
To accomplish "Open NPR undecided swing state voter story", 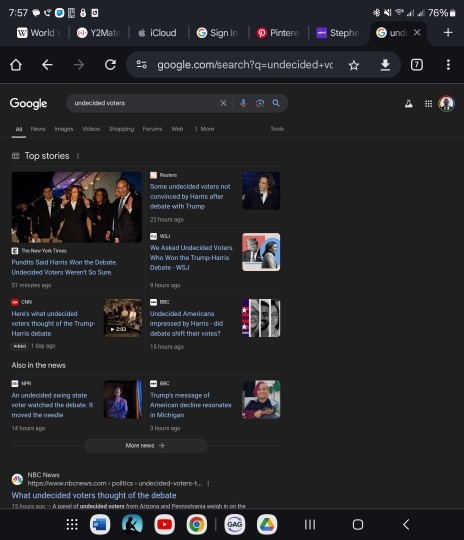I will tap(52, 405).
